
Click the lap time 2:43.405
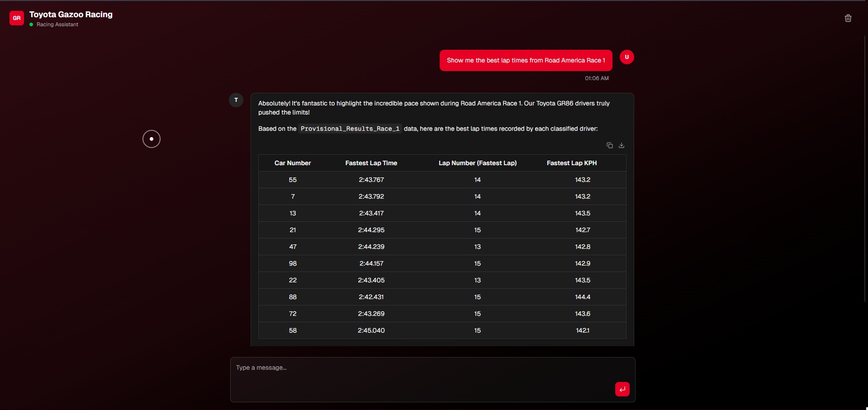click(371, 280)
